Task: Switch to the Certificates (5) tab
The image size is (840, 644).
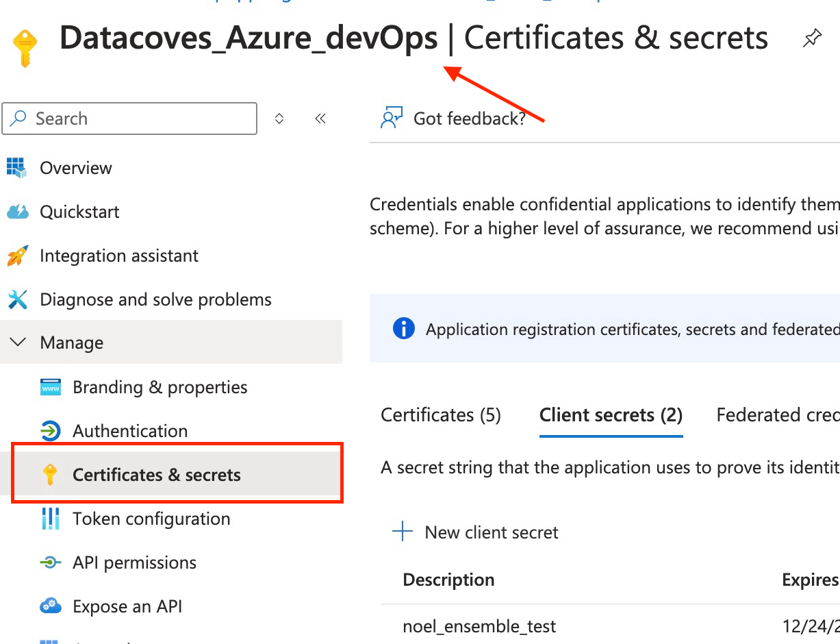Action: pos(441,415)
